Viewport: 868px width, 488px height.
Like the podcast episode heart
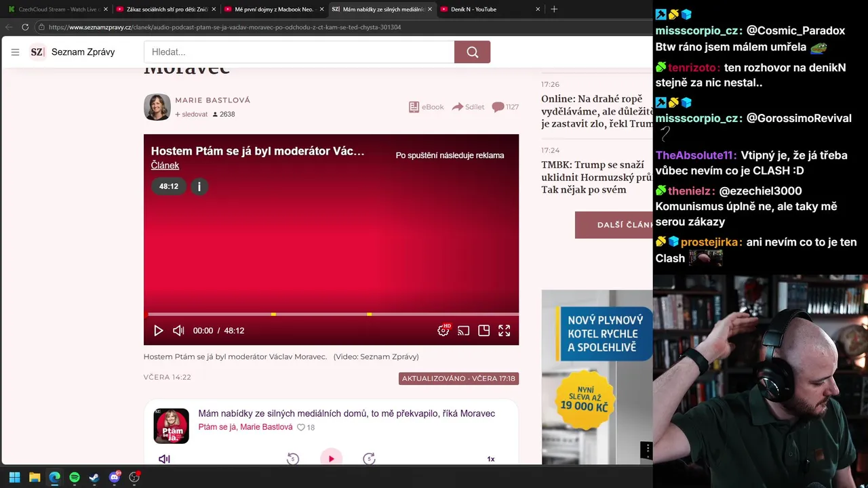[x=301, y=428]
